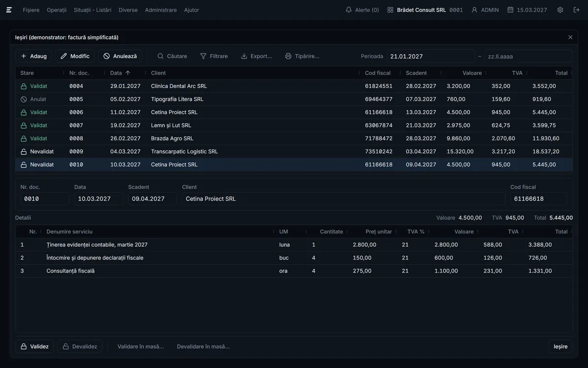Click the empty Perioada end date field

coord(529,56)
